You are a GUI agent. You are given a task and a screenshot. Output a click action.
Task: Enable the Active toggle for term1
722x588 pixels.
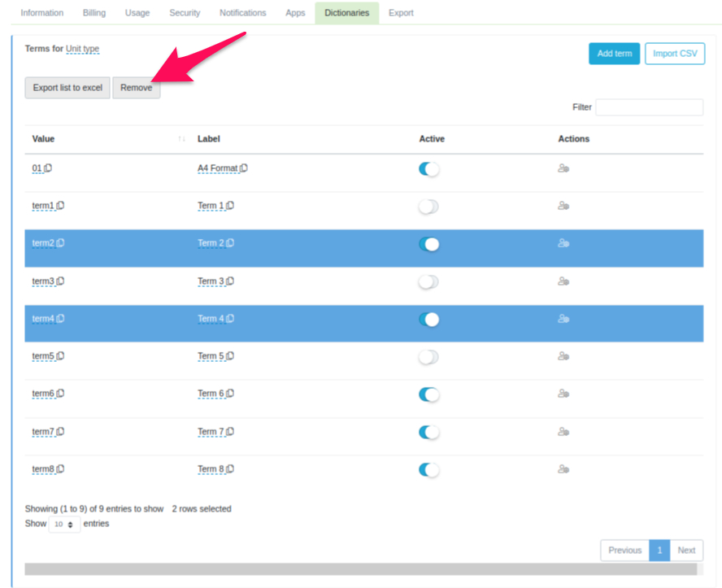(x=428, y=207)
